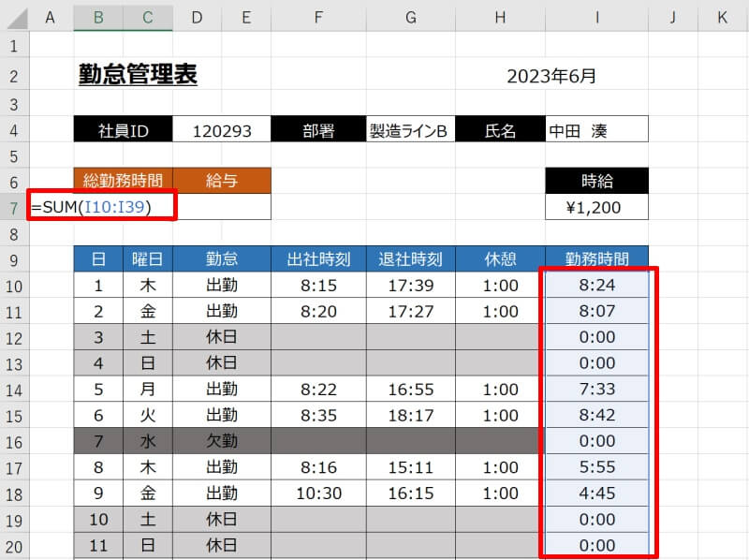Select row 20 header
Screen dimensions: 749x560
14,546
